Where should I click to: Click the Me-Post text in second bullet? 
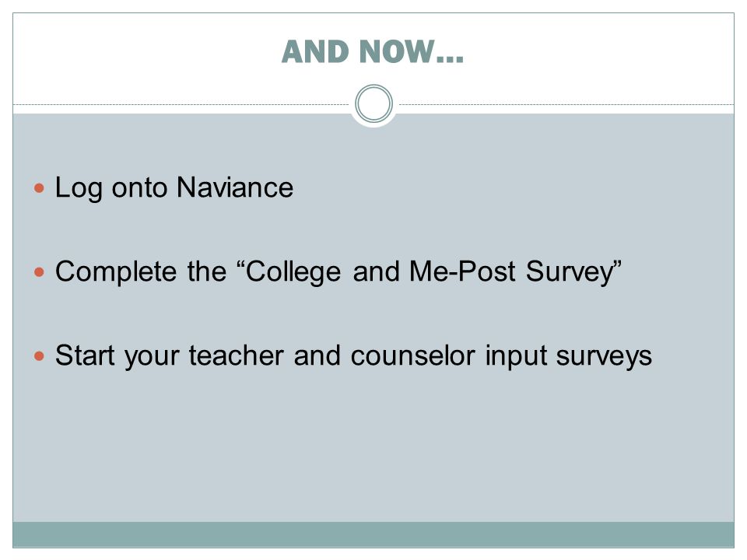pos(462,271)
